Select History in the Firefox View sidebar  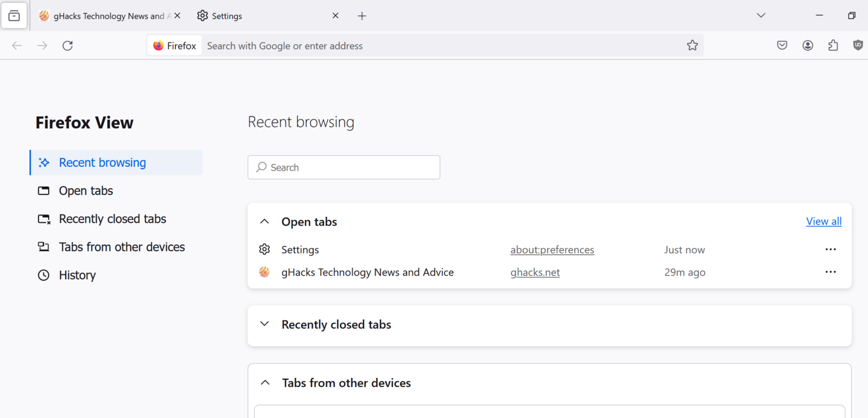tap(77, 275)
